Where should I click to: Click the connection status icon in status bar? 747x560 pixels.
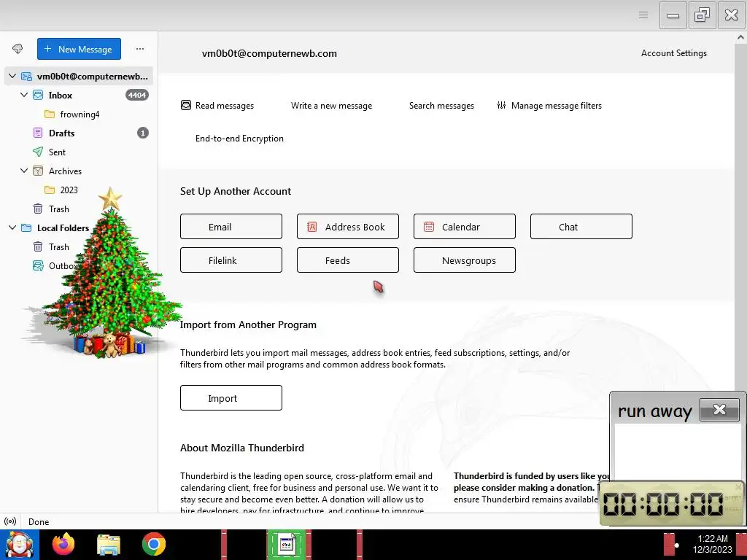pos(10,521)
